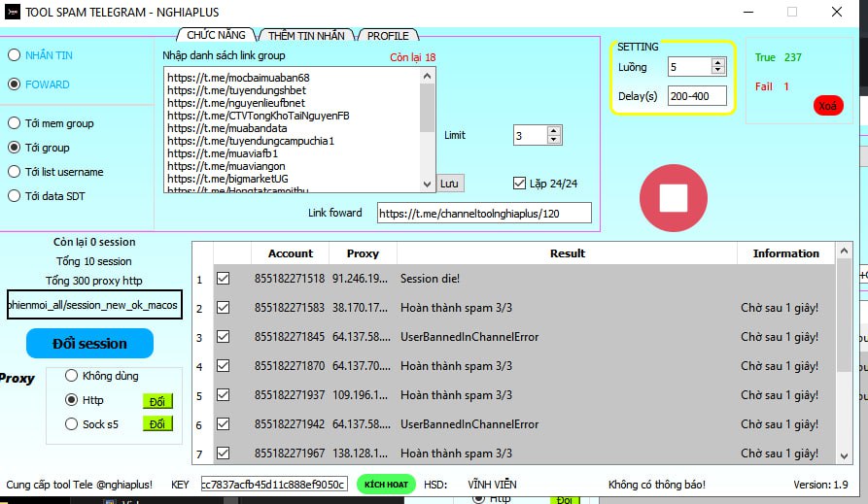Viewport: 868px width, 504px height.
Task: Click the KÍCH HOẠT activation button
Action: point(386,484)
